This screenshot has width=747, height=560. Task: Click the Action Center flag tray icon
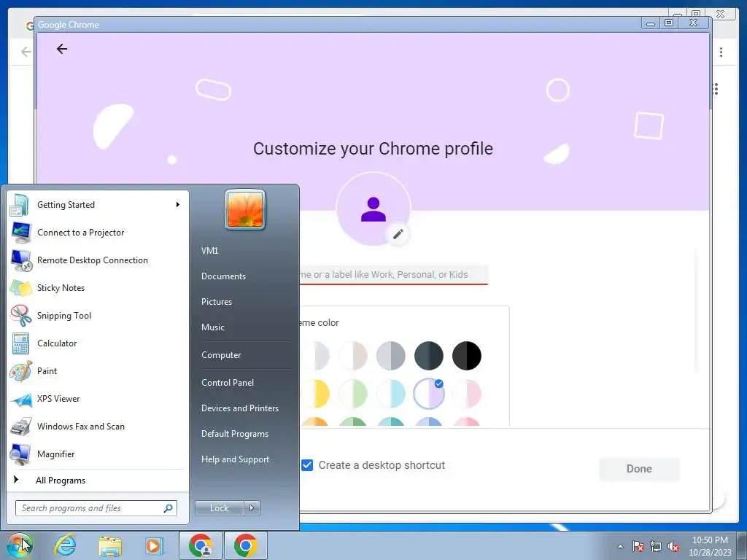click(x=638, y=546)
